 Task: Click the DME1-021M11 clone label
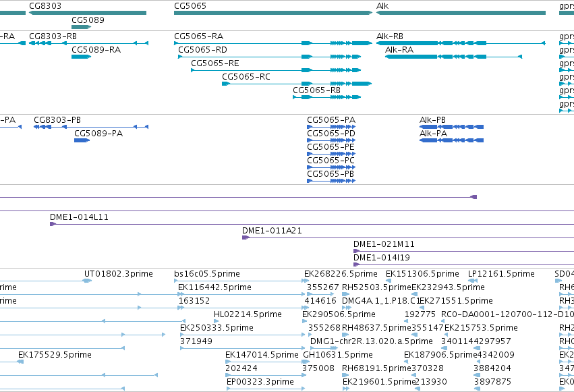coord(384,244)
